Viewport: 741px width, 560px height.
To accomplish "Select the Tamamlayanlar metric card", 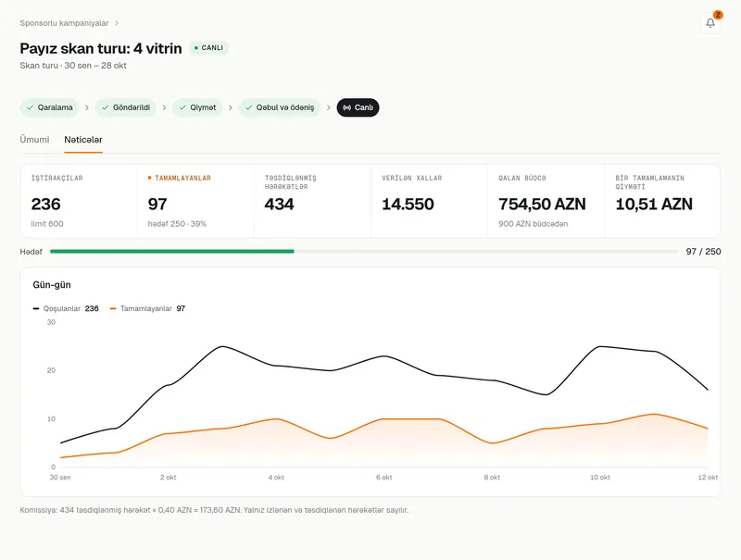I will pyautogui.click(x=195, y=201).
